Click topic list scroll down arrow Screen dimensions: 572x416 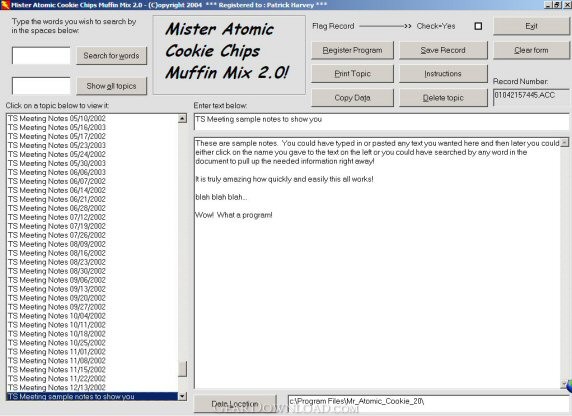pos(182,396)
